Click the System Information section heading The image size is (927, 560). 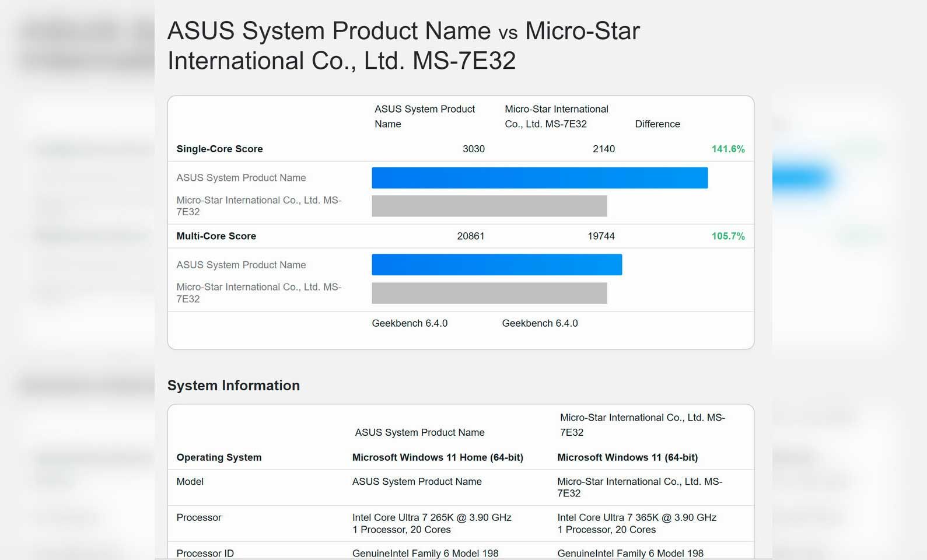tap(233, 386)
